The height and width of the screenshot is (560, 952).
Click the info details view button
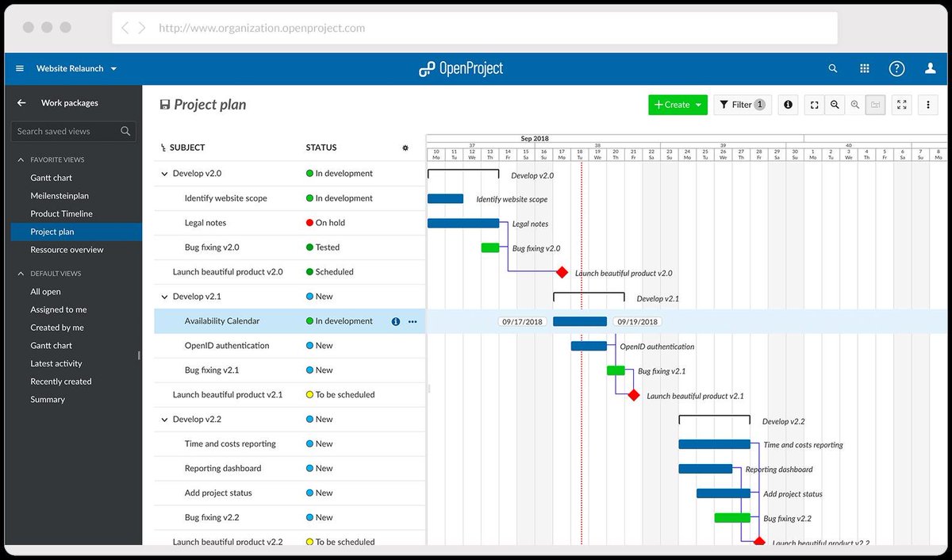(x=788, y=105)
